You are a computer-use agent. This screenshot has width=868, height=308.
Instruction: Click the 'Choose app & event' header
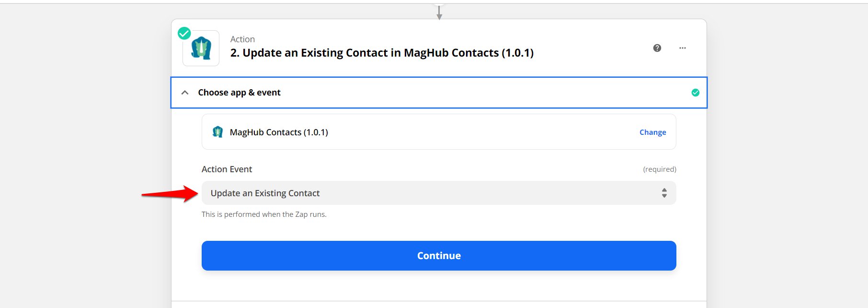(239, 93)
